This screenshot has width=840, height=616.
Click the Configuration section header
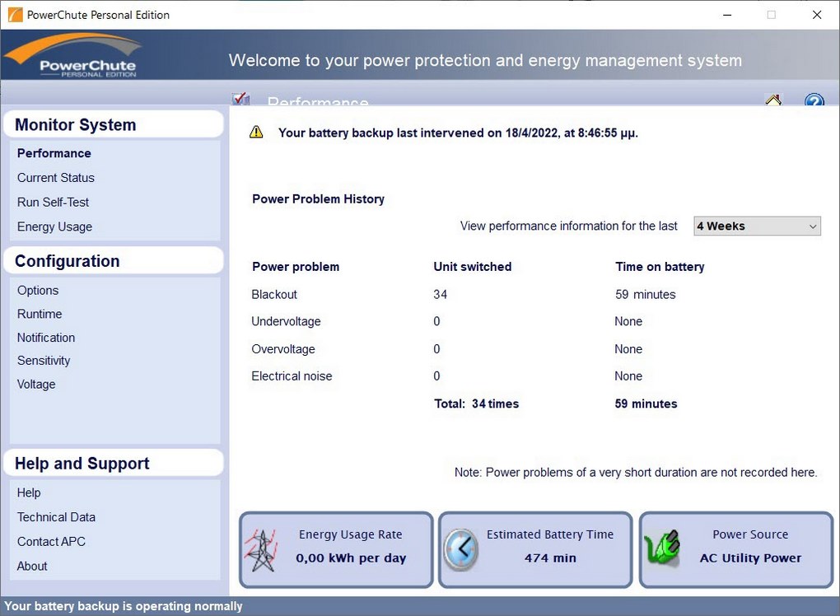[x=113, y=261]
